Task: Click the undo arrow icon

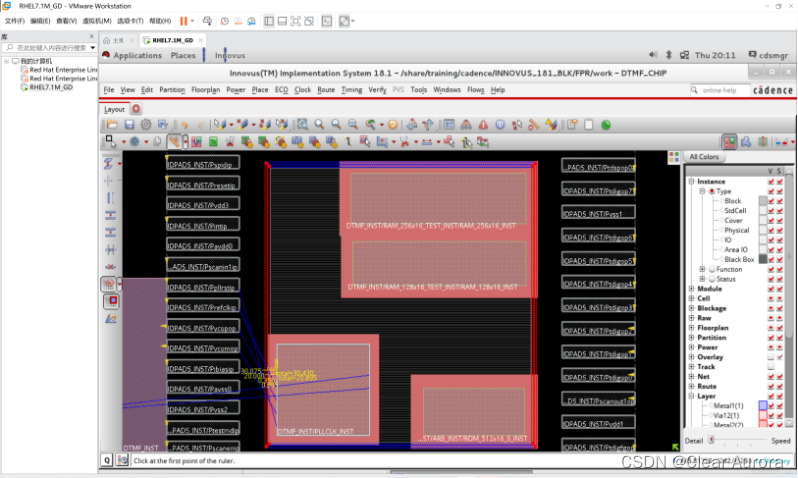Action: click(184, 125)
